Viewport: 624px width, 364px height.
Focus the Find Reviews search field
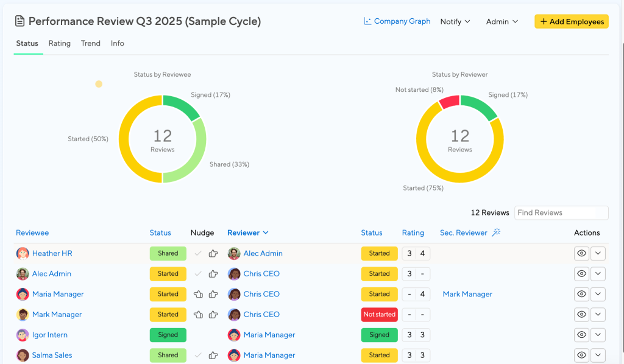click(561, 212)
